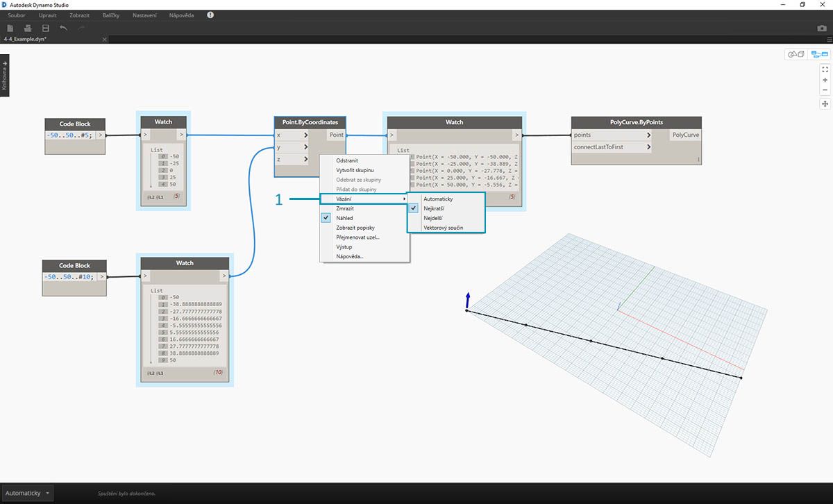This screenshot has width=833, height=504.
Task: Open the Soubor menu
Action: 17,15
